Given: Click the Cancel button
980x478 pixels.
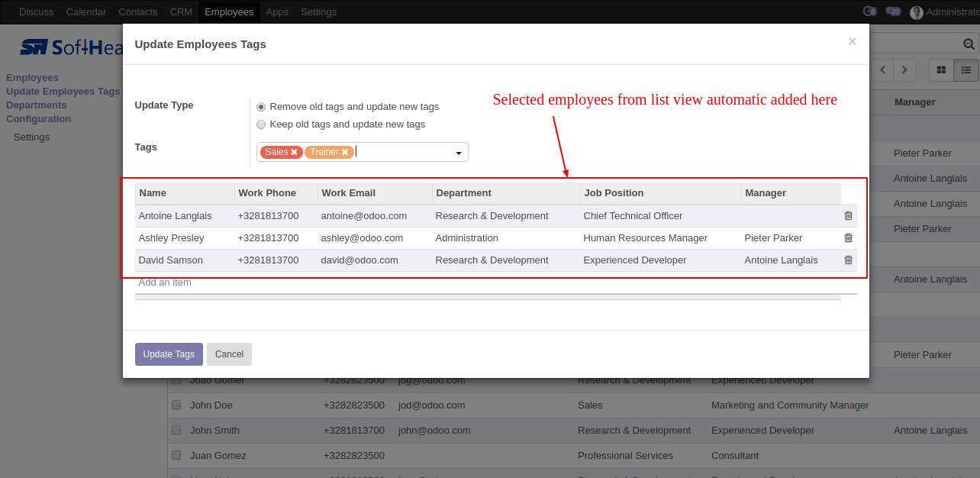Looking at the screenshot, I should tap(229, 354).
